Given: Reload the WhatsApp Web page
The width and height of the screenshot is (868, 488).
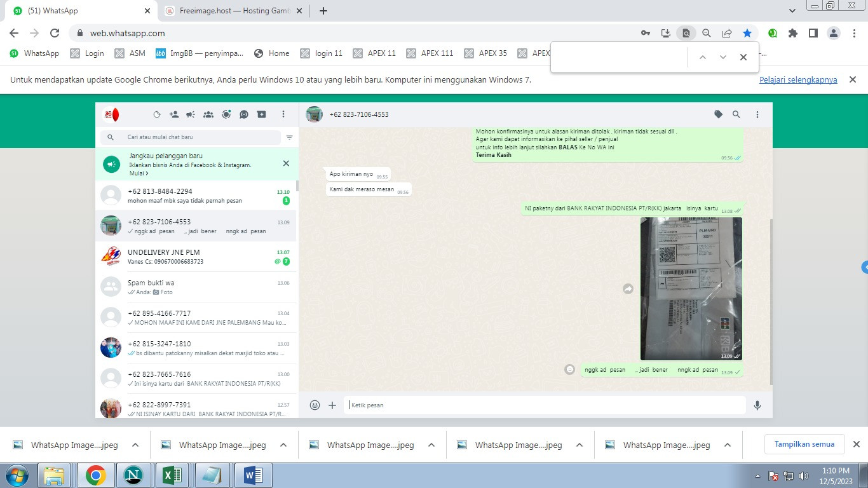Looking at the screenshot, I should coord(55,33).
